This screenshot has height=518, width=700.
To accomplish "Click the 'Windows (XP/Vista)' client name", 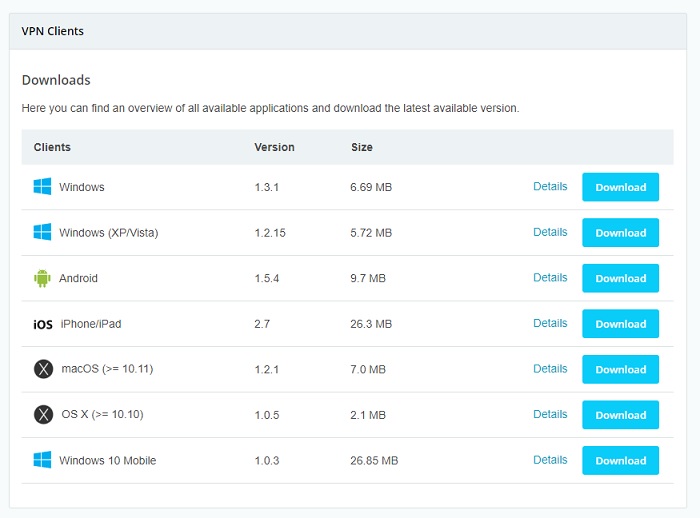I will click(108, 233).
